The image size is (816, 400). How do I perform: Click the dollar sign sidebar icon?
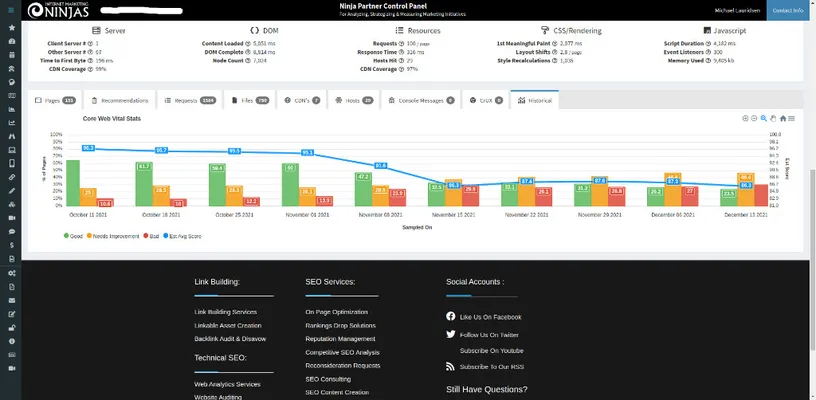point(11,245)
